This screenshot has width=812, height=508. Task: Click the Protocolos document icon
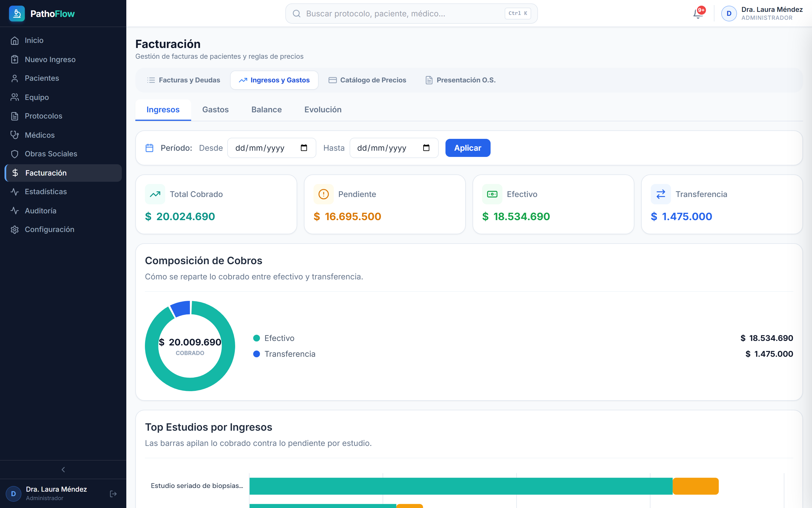pyautogui.click(x=14, y=116)
